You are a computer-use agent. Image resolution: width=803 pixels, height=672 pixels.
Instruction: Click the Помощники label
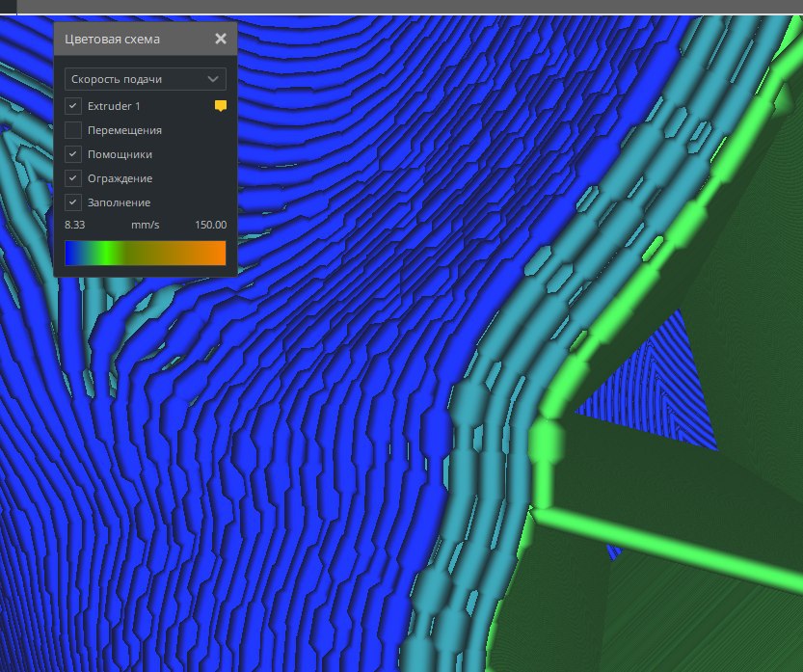(120, 154)
